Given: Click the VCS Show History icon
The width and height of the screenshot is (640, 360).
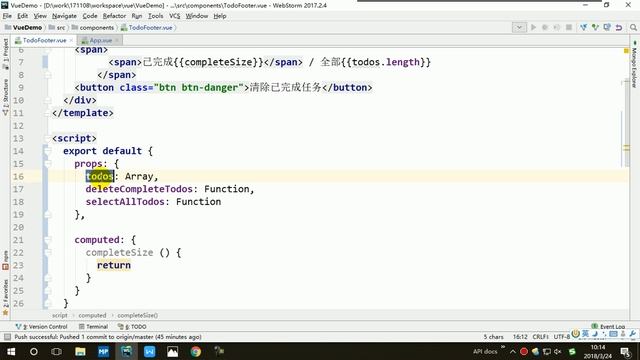Looking at the screenshot, I should [x=607, y=27].
